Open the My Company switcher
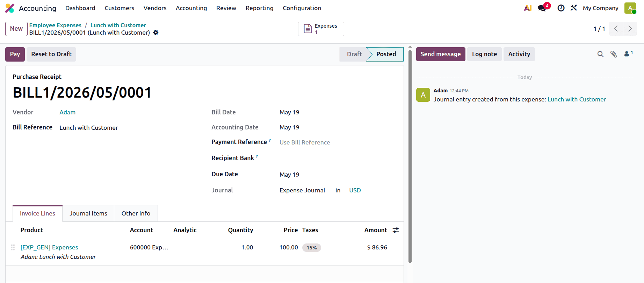 coord(600,8)
